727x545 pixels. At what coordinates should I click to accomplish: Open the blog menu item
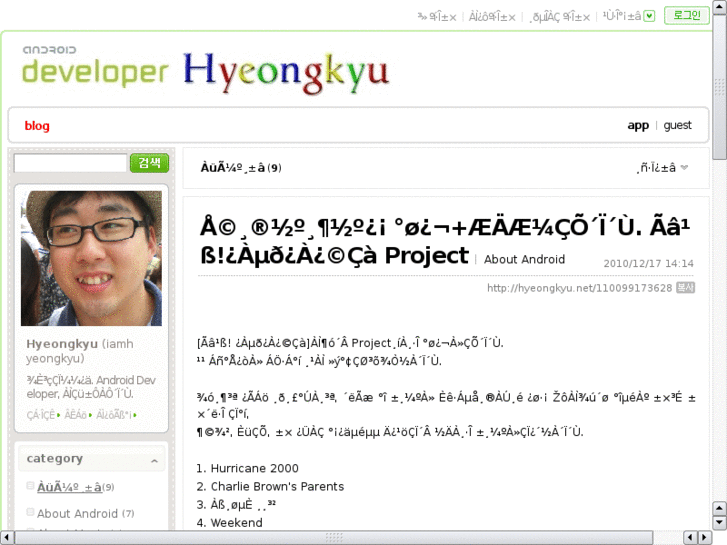pyautogui.click(x=37, y=126)
